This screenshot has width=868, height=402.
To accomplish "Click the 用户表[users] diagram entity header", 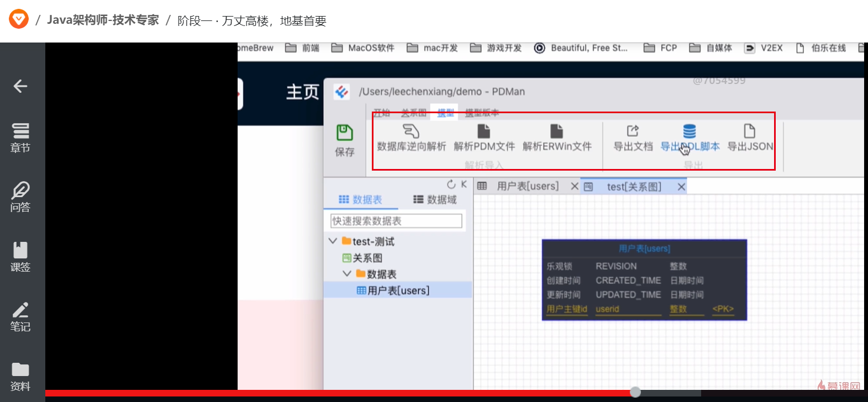I will coord(644,248).
